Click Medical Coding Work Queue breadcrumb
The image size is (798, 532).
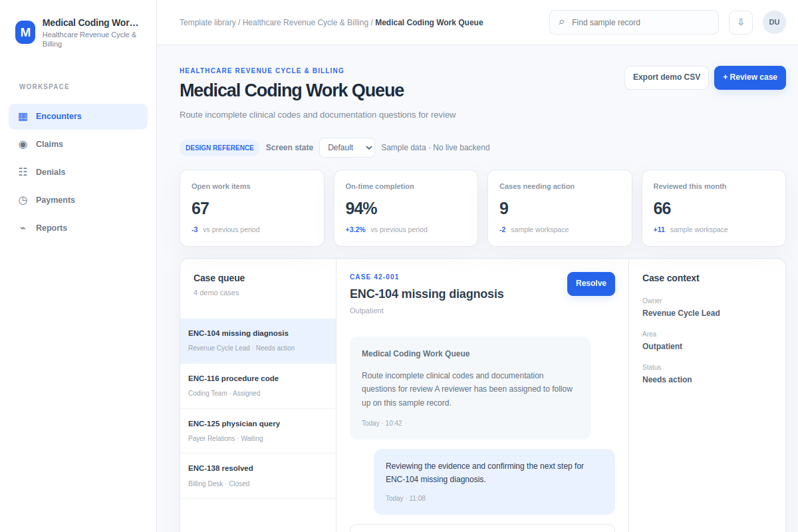[429, 23]
